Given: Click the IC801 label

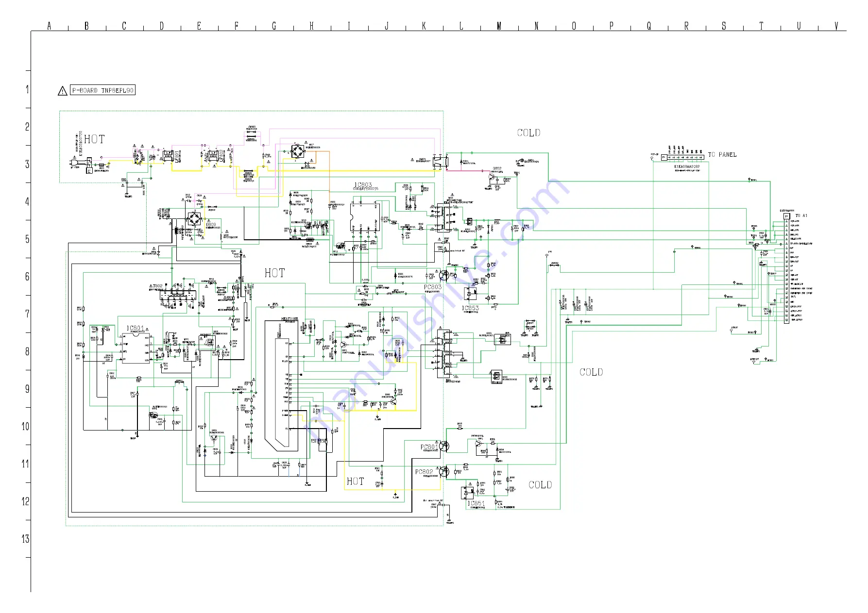Looking at the screenshot, I should [136, 329].
